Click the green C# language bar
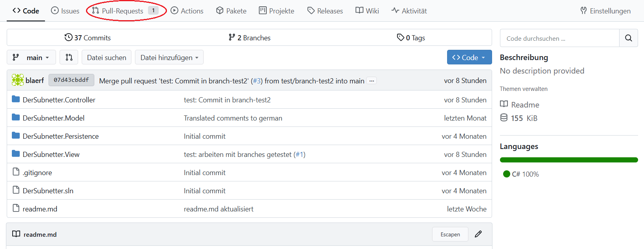Image resolution: width=644 pixels, height=249 pixels. pos(569,160)
